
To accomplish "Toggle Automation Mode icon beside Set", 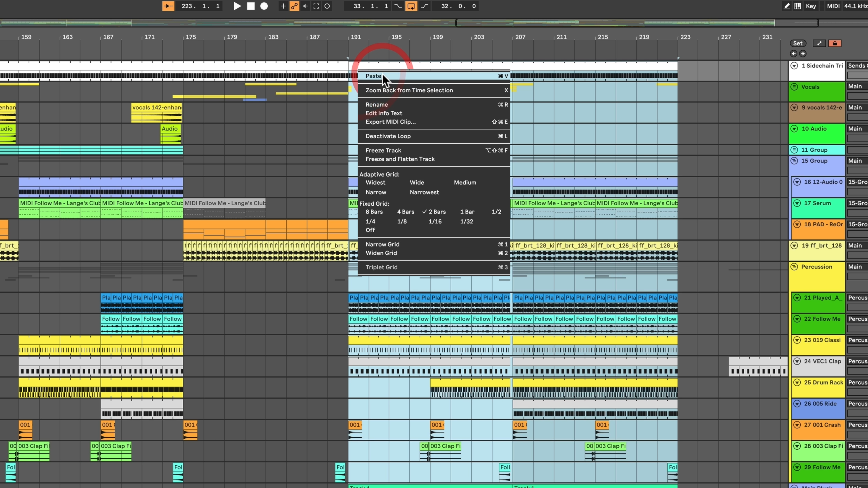I will tap(819, 43).
